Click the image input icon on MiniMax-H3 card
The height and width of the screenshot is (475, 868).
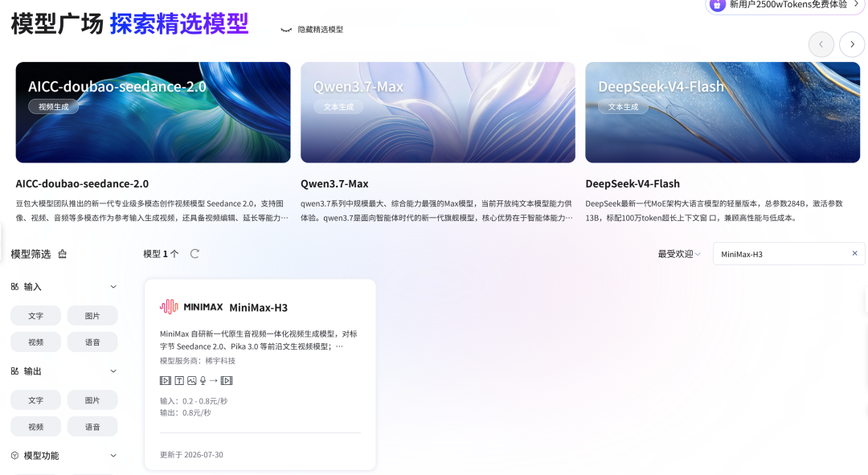191,380
